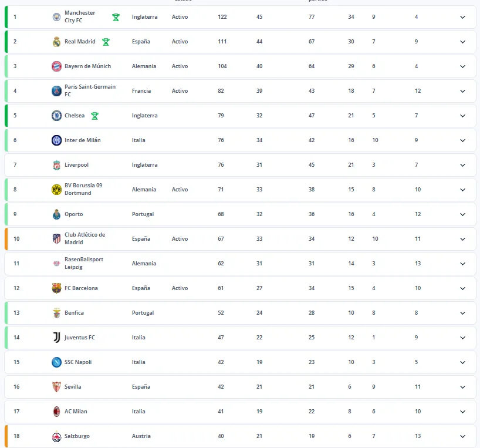Open details for the Benfica row

click(463, 313)
